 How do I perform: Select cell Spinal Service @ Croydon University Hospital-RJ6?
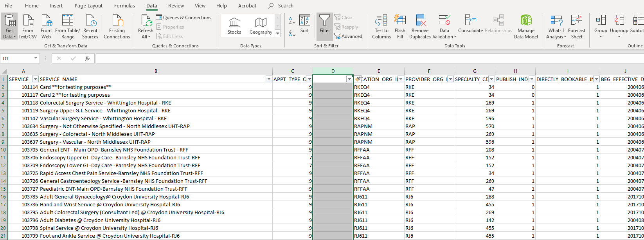coord(156,228)
